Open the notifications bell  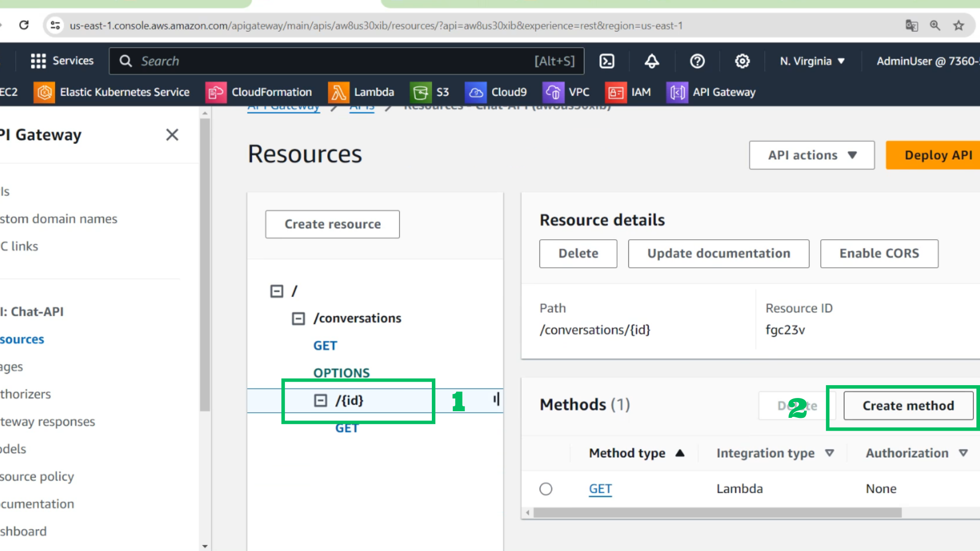point(652,61)
